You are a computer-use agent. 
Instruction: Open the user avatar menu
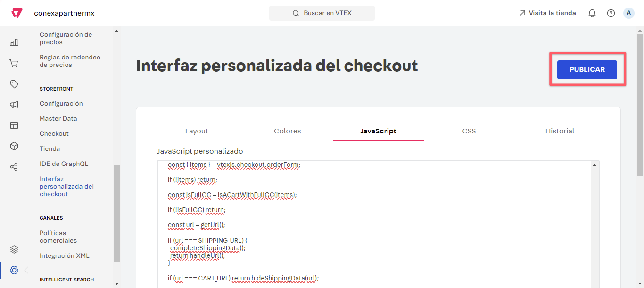pyautogui.click(x=629, y=13)
